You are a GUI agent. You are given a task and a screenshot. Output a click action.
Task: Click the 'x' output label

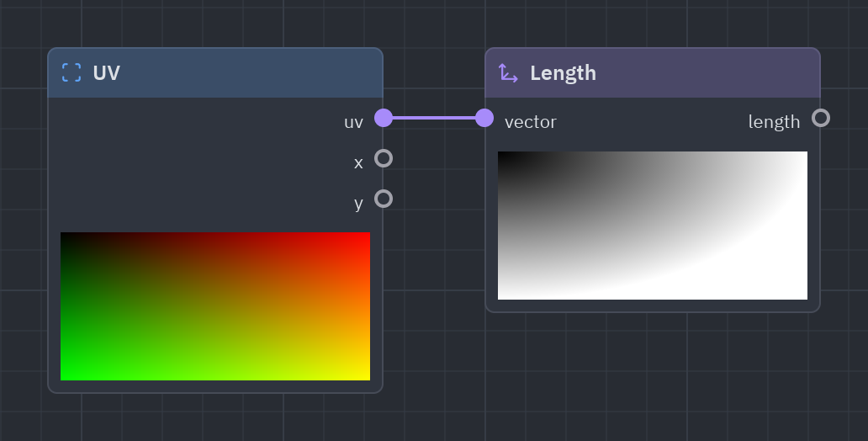(x=358, y=163)
